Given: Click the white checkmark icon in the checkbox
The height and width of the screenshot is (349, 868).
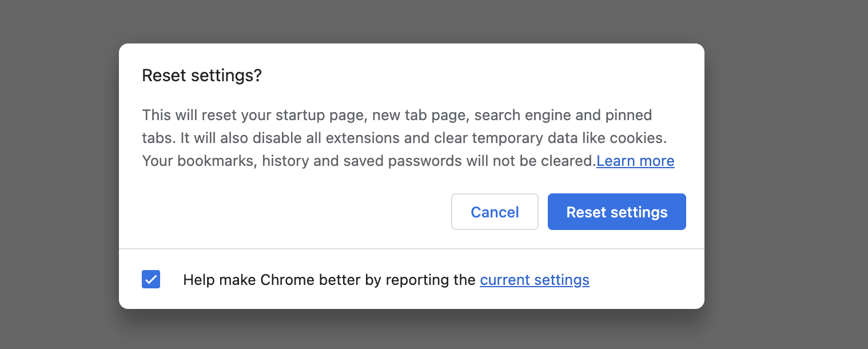Looking at the screenshot, I should coord(151,280).
